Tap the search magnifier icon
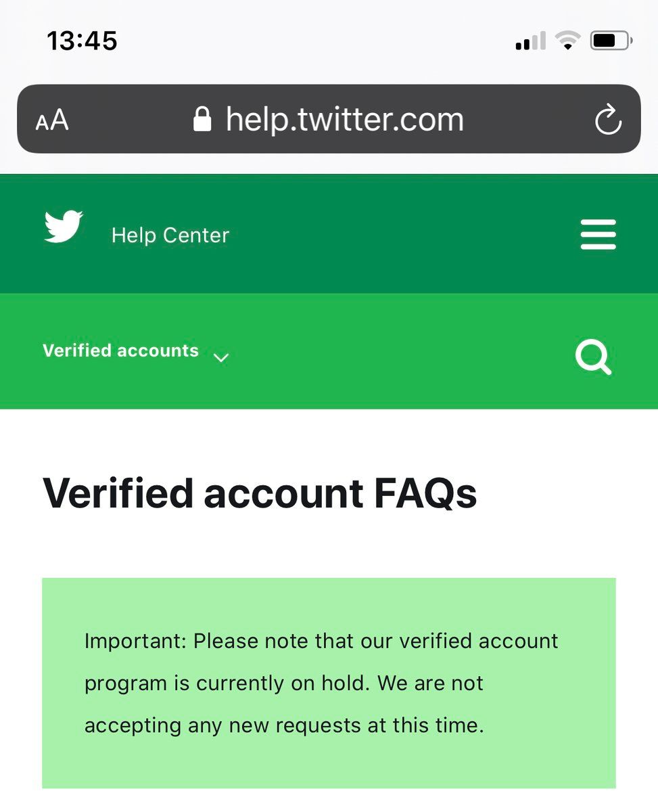This screenshot has width=658, height=812. [x=593, y=357]
